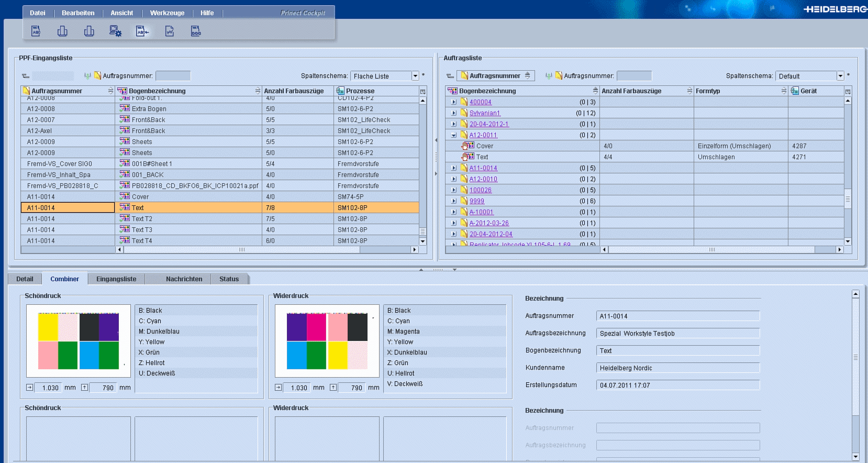Click Auftragsliste vertical scrollbar up arrow
The height and width of the screenshot is (463, 868).
coord(848,101)
